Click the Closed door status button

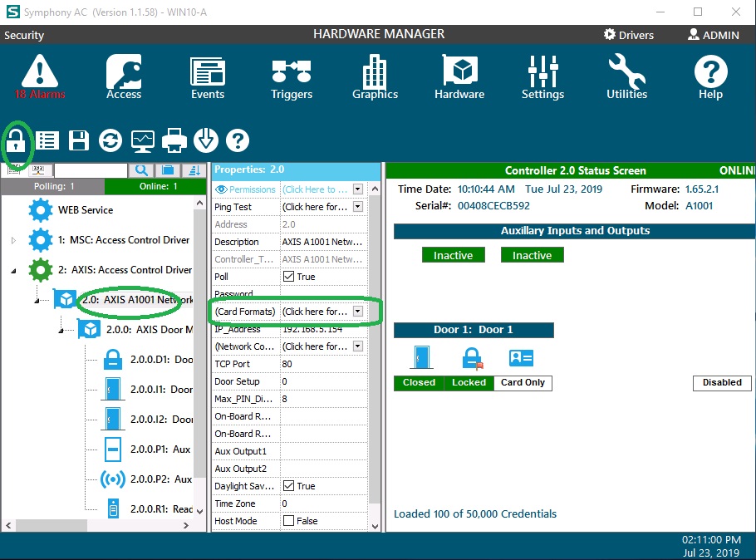(419, 382)
